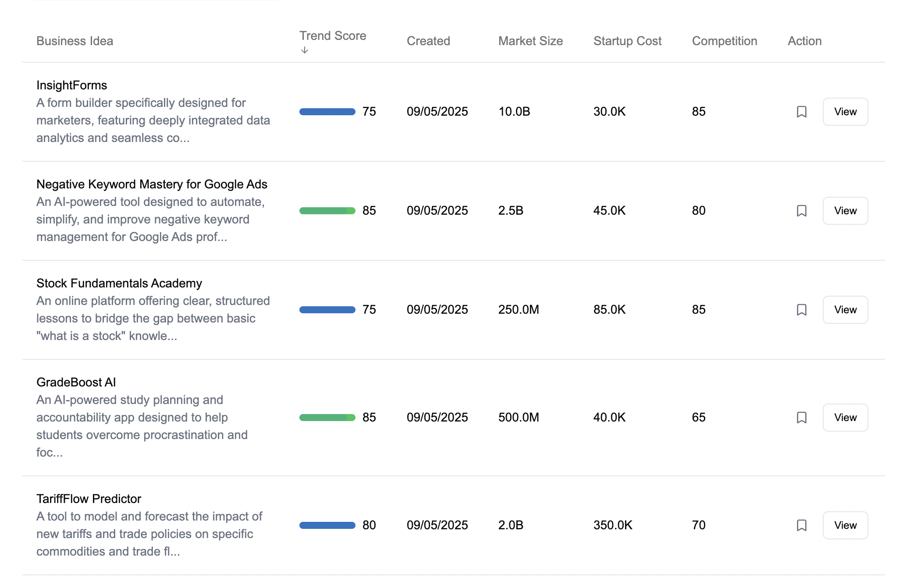Bookmark the GradeBoost AI idea
910x588 pixels.
point(801,418)
